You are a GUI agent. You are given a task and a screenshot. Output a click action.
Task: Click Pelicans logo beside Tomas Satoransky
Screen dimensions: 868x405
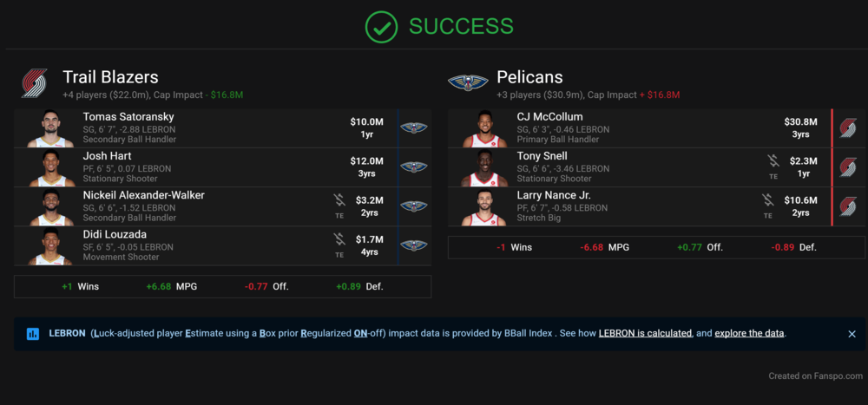tap(413, 127)
